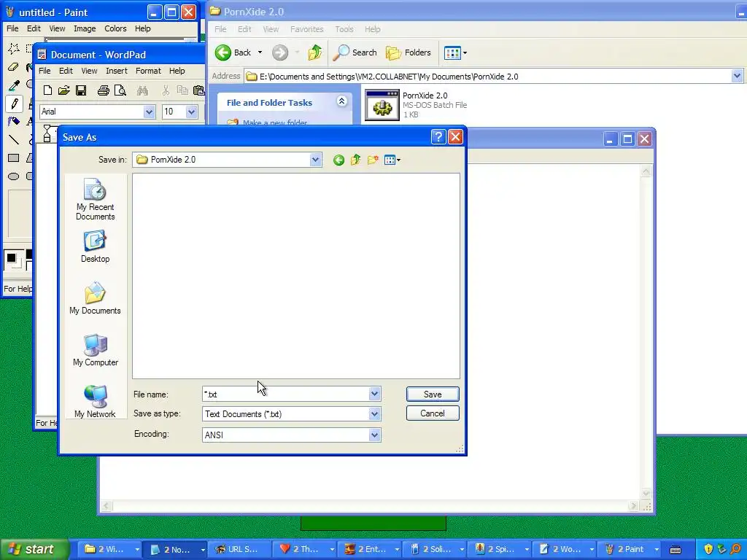This screenshot has width=747, height=560.
Task: Select the Pick Color eyedropper in Paint
Action: click(x=14, y=85)
